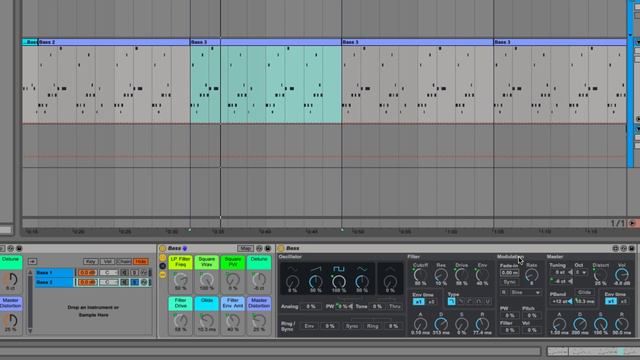This screenshot has height=360, width=640.
Task: Click the oscillator Sync button
Action: coord(351,326)
